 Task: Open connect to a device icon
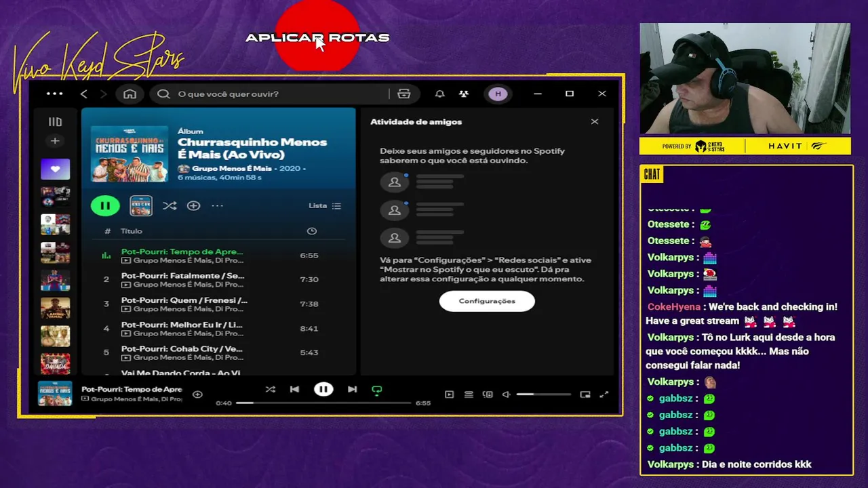(x=488, y=394)
